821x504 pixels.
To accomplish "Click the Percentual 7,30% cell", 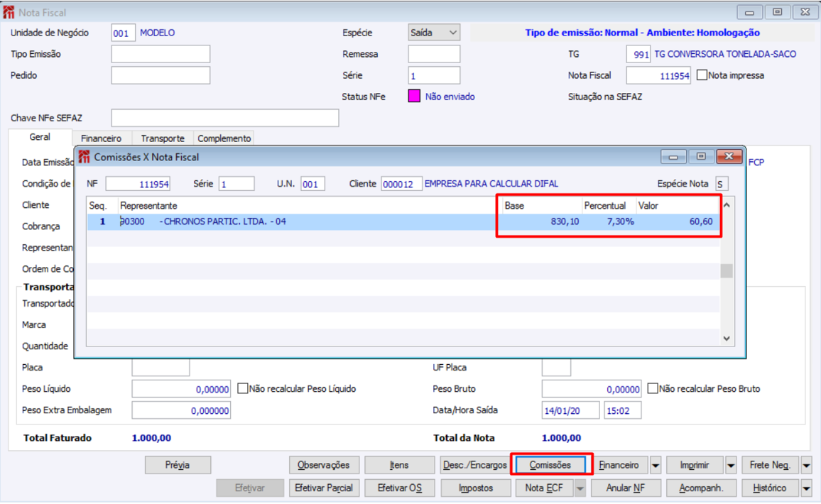I will 609,221.
